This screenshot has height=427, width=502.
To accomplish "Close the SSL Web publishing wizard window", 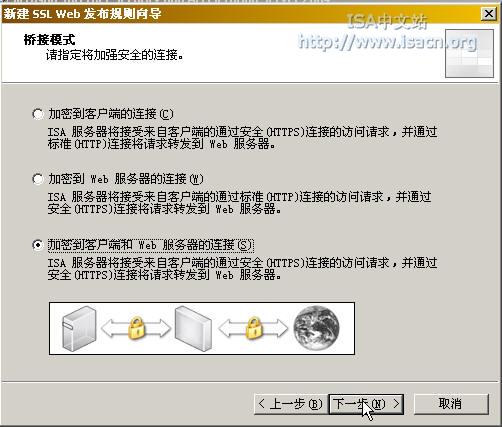I will pos(489,14).
